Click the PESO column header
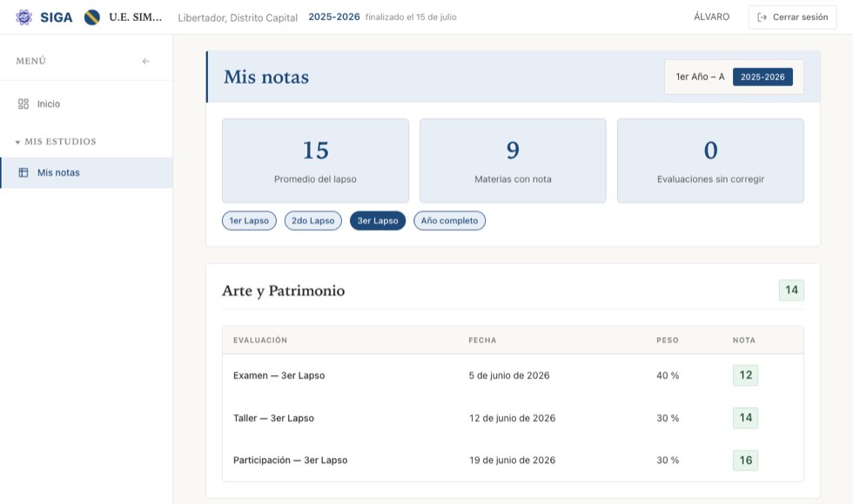The width and height of the screenshot is (853, 504). pyautogui.click(x=668, y=340)
